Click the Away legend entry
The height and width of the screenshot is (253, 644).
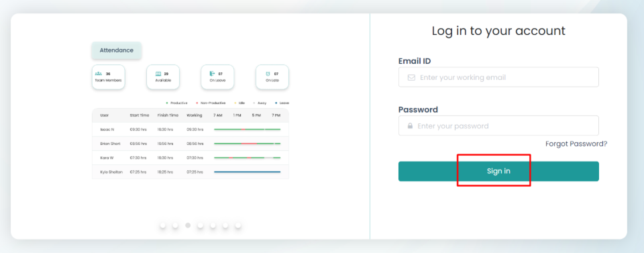[260, 103]
